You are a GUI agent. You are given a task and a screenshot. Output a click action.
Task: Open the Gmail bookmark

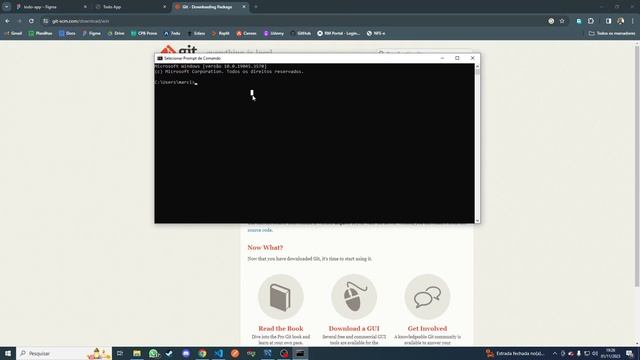13,33
